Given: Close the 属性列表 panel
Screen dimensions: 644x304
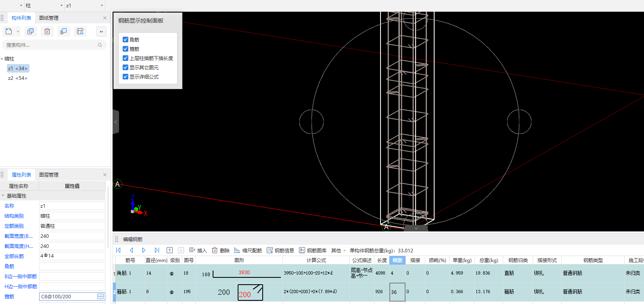Looking at the screenshot, I should (105, 175).
